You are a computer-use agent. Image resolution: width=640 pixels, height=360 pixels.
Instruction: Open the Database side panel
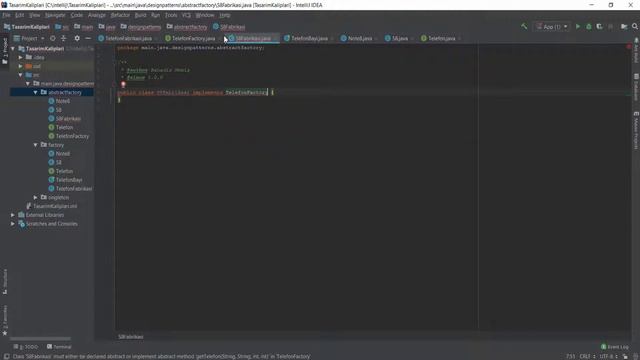(636, 87)
